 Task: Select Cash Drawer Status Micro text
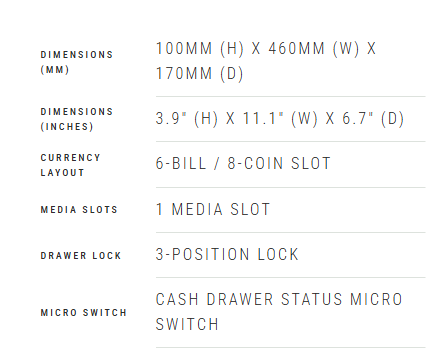[279, 299]
